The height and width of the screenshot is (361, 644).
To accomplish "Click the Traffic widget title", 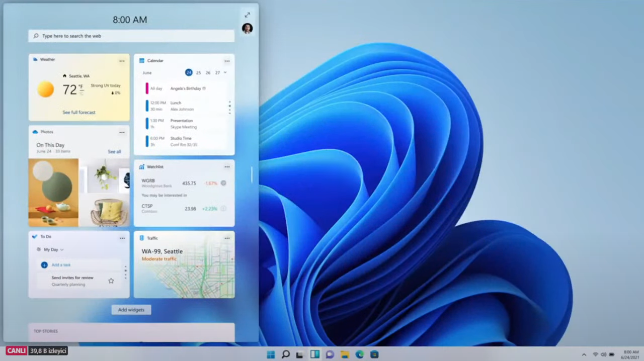I will tap(152, 238).
